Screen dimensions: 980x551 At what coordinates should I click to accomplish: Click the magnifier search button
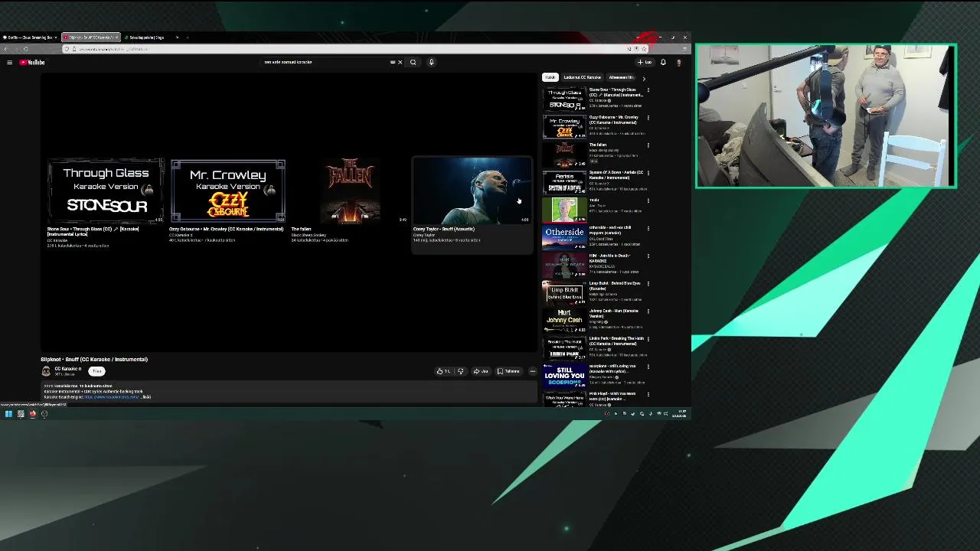(x=413, y=62)
